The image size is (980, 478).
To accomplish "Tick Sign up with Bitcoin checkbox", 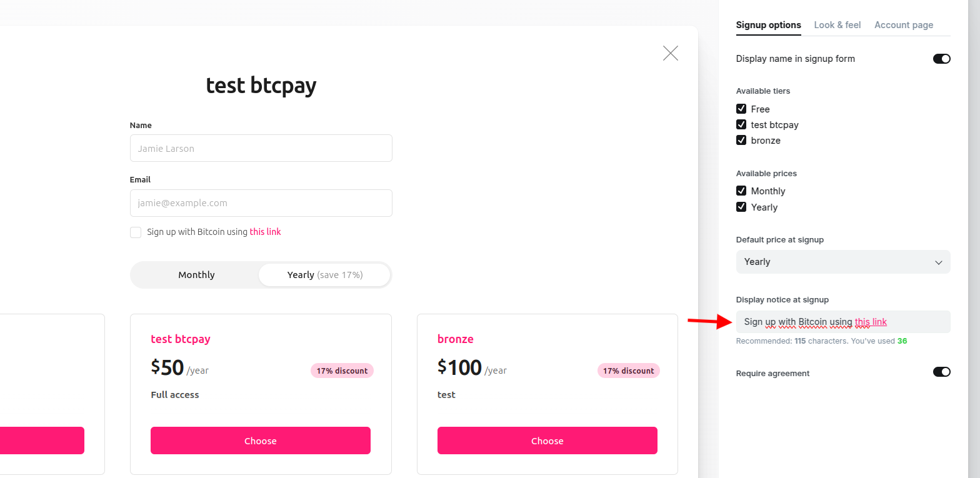I will coord(136,232).
